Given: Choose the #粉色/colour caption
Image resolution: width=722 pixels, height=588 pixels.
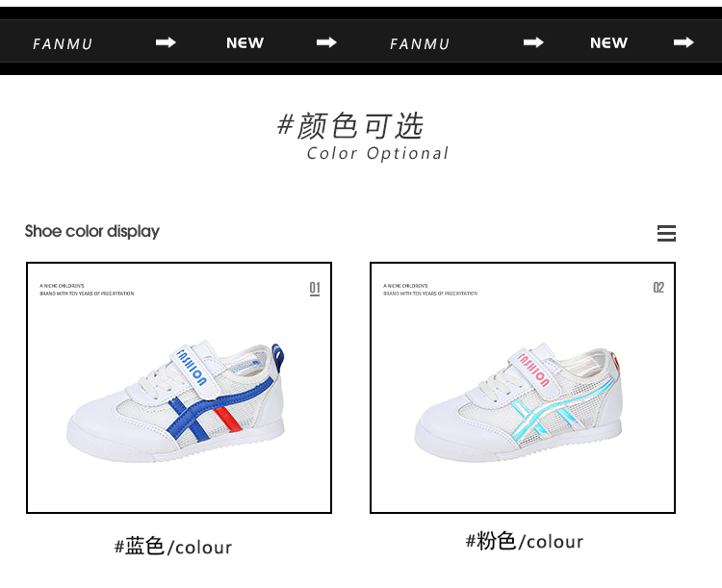Looking at the screenshot, I should point(525,541).
